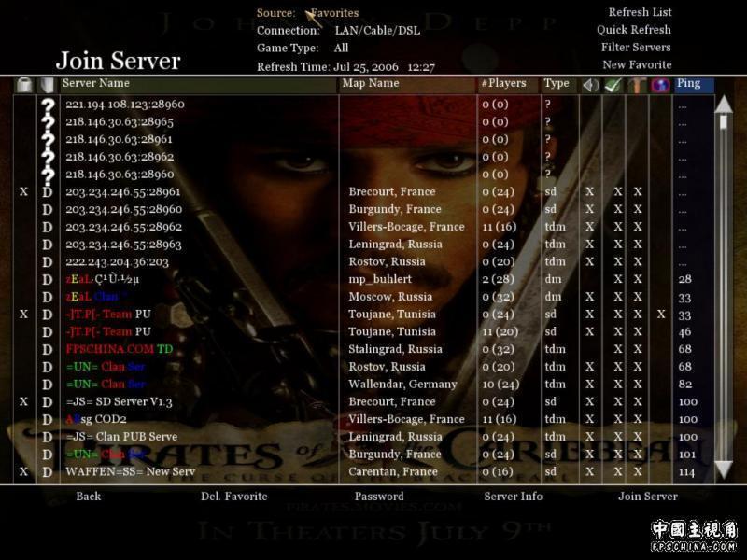The image size is (747, 560).
Task: Click map Carentan, France
Action: (x=393, y=472)
